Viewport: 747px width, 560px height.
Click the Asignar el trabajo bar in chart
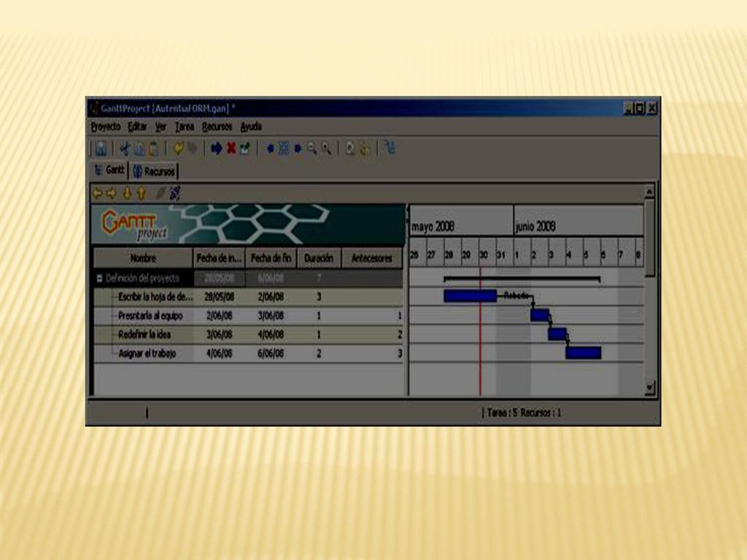(584, 353)
